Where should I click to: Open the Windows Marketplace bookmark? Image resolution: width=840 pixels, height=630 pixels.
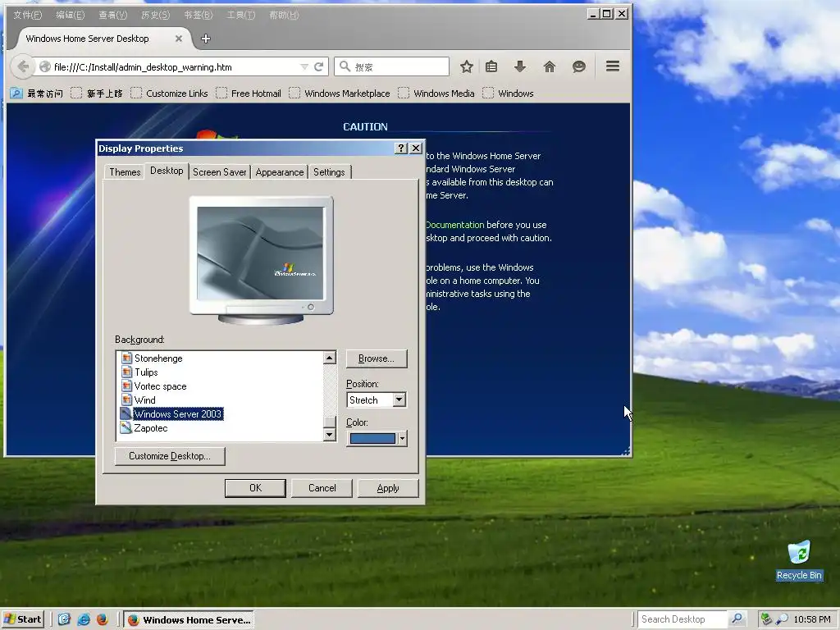(x=340, y=94)
